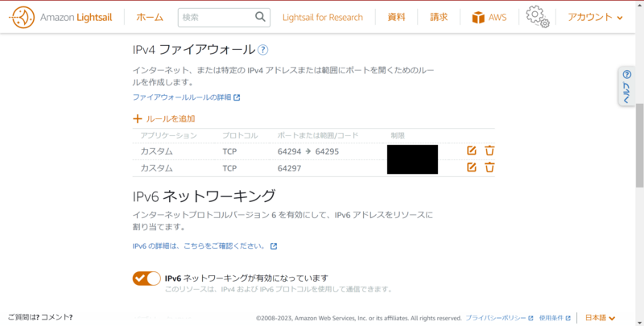Screen dimensions: 644x326
Task: Open the settings gears icon
Action: pos(537,17)
